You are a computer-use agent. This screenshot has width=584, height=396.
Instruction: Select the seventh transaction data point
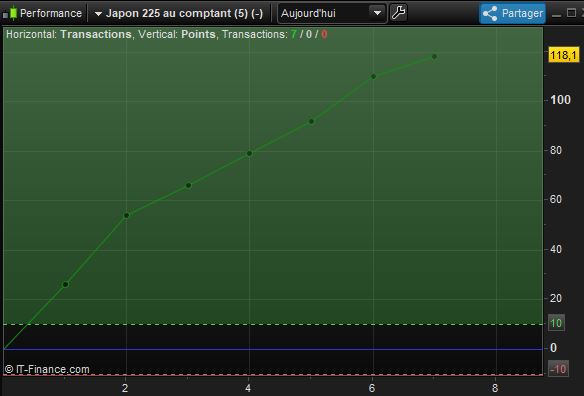pos(434,57)
